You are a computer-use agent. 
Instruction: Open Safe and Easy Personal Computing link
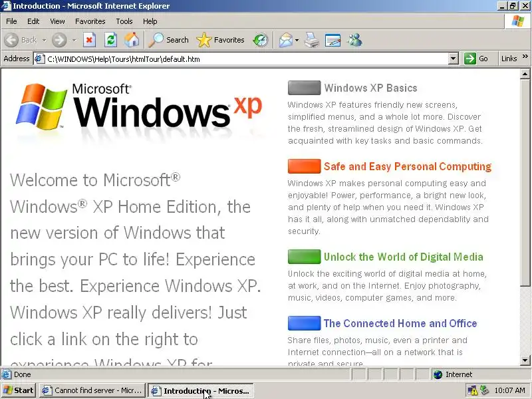(408, 166)
